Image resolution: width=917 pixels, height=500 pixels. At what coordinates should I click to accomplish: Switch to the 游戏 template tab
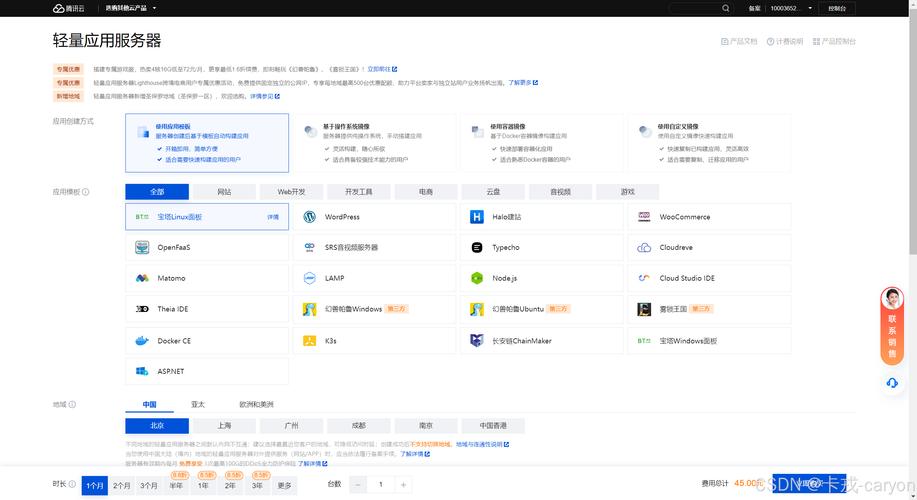628,192
